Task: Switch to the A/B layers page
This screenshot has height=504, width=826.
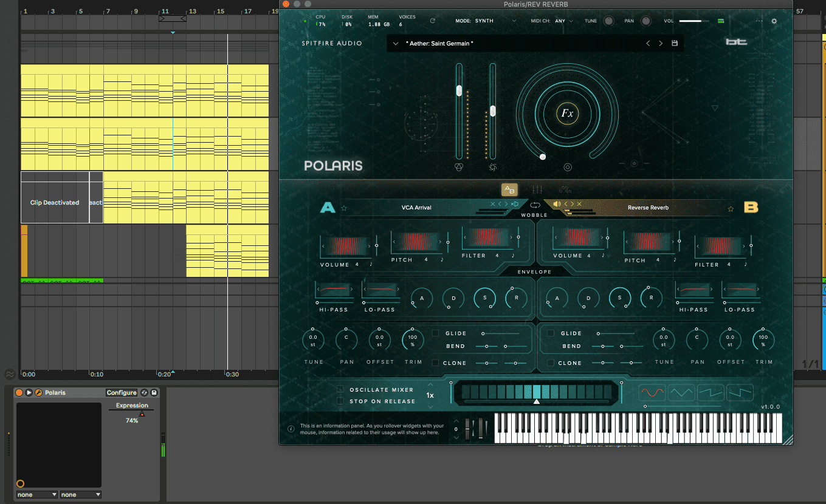Action: pyautogui.click(x=509, y=189)
